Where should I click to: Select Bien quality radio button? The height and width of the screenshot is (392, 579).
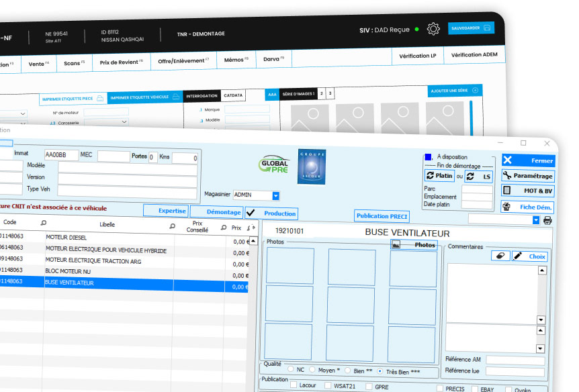[347, 371]
